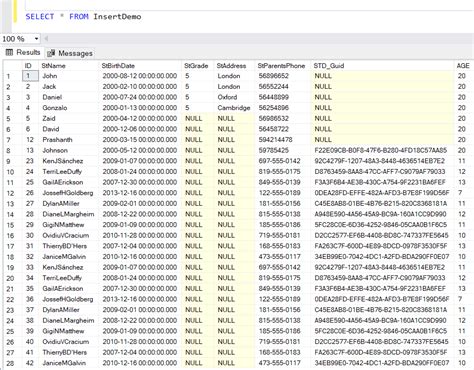Click the Messages tab icon
Viewport: 474px width, 370px height.
click(51, 53)
